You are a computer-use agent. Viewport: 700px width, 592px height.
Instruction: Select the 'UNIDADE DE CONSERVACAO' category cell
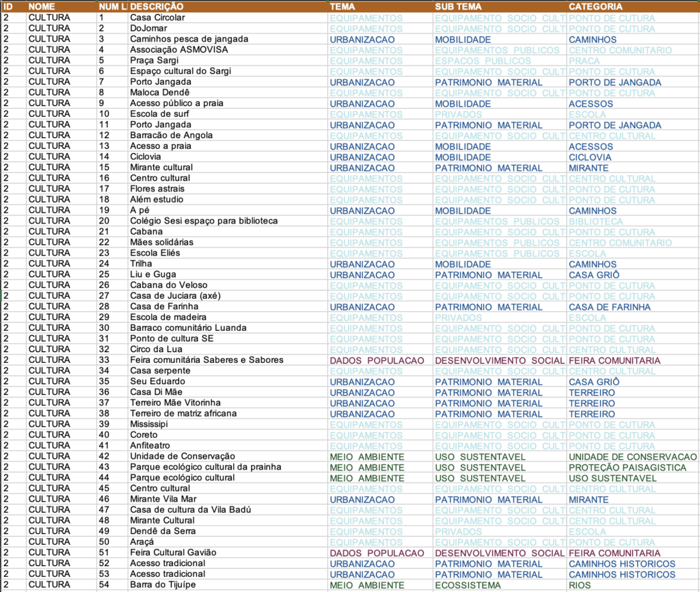pyautogui.click(x=632, y=457)
